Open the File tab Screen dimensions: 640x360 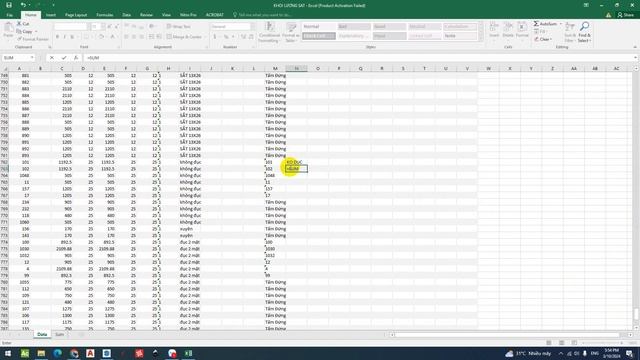tap(9, 15)
